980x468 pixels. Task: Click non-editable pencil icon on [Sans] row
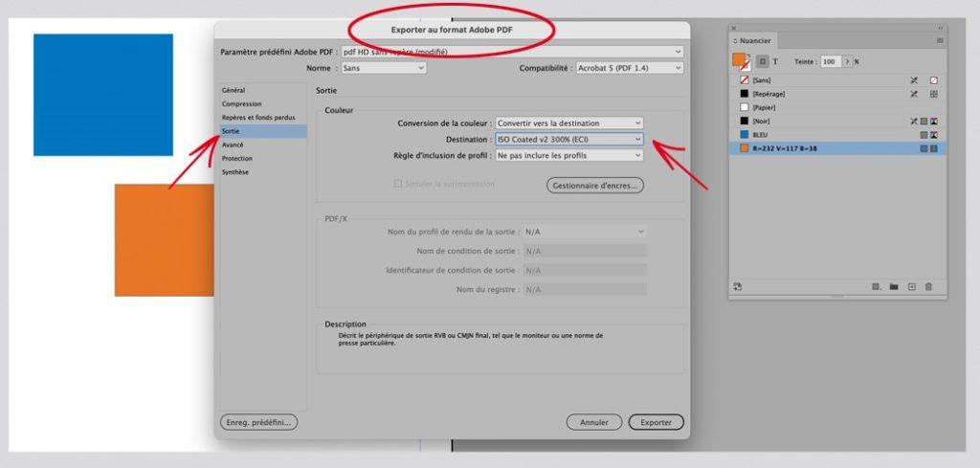point(914,80)
